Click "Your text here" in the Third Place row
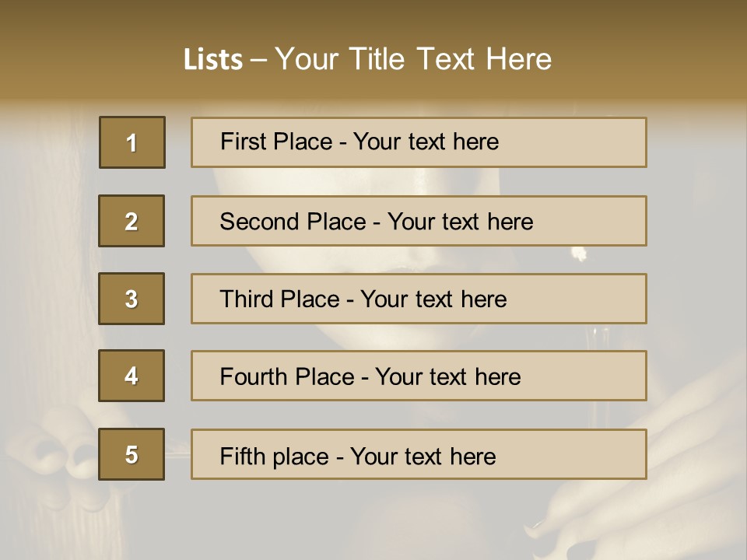The image size is (747, 560). pos(433,299)
